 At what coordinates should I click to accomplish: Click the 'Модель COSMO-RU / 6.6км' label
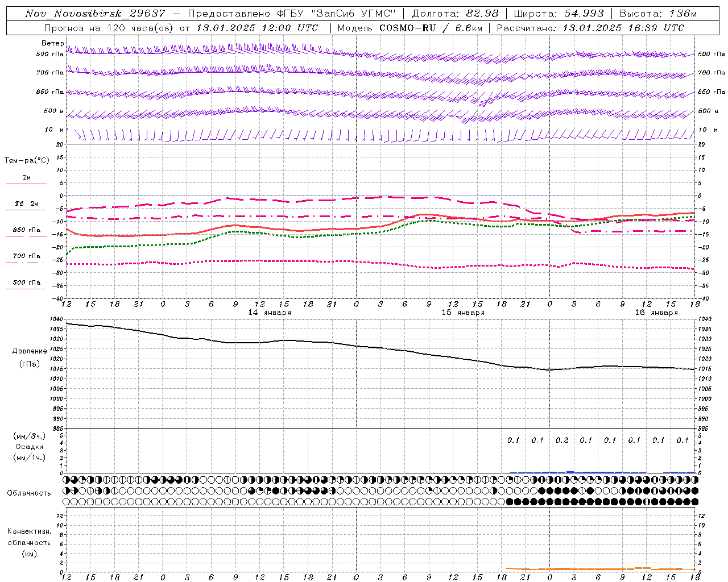point(409,28)
